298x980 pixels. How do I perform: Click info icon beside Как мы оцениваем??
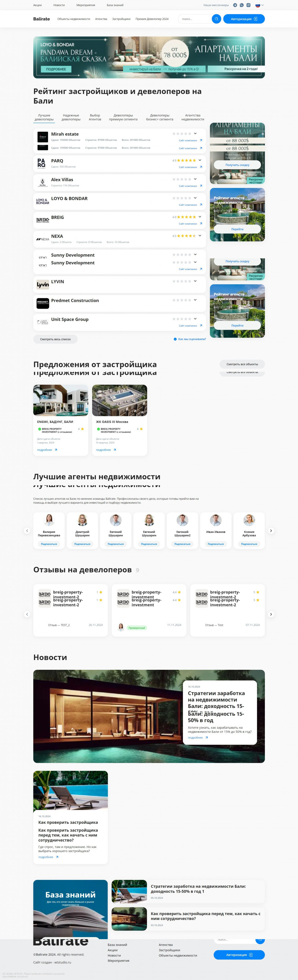coord(175,339)
